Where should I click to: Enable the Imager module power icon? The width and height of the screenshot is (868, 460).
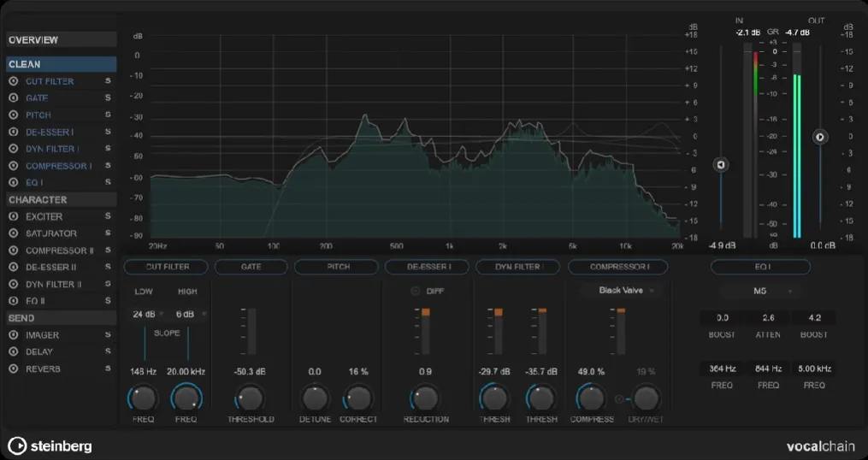coord(14,335)
